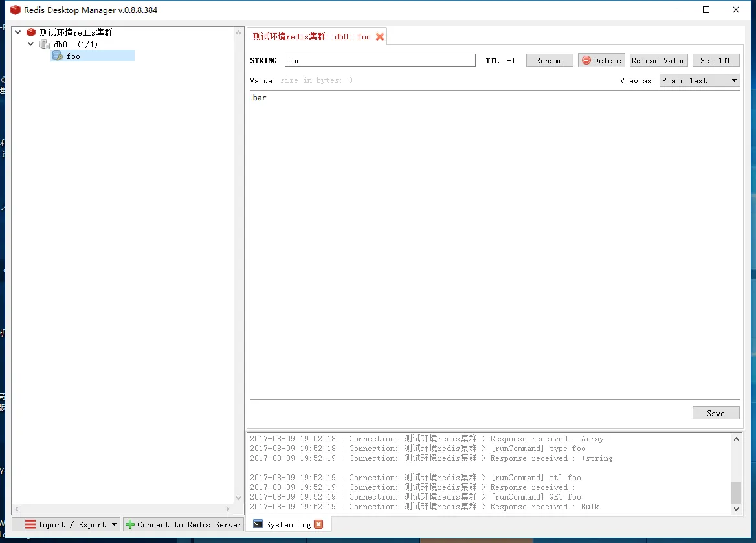Click log line '[runCommand] GET foo'
This screenshot has width=756, height=543.
pyautogui.click(x=536, y=496)
